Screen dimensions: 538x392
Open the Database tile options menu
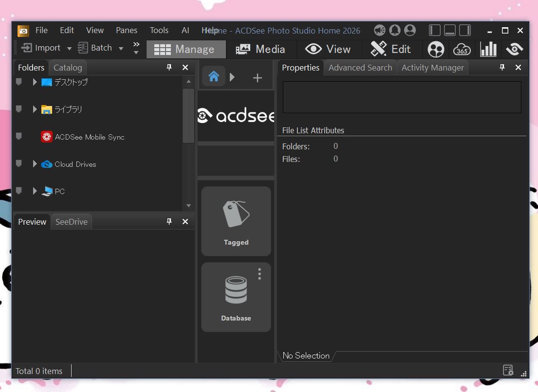coord(260,274)
